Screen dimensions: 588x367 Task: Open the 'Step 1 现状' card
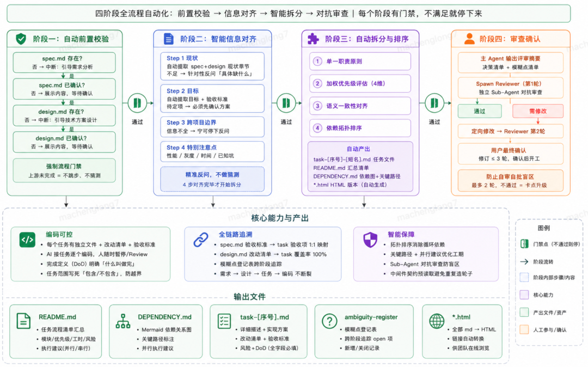(x=212, y=66)
